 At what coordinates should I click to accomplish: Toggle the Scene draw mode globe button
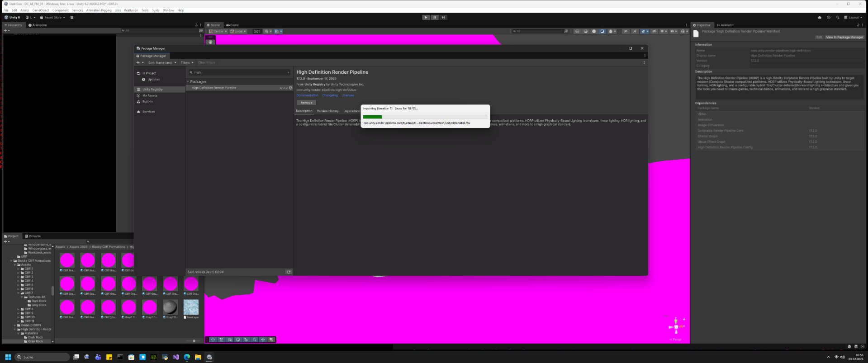577,31
